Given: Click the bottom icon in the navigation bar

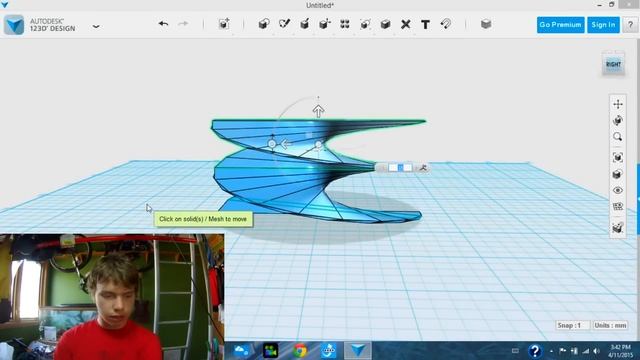Looking at the screenshot, I should pos(618,228).
